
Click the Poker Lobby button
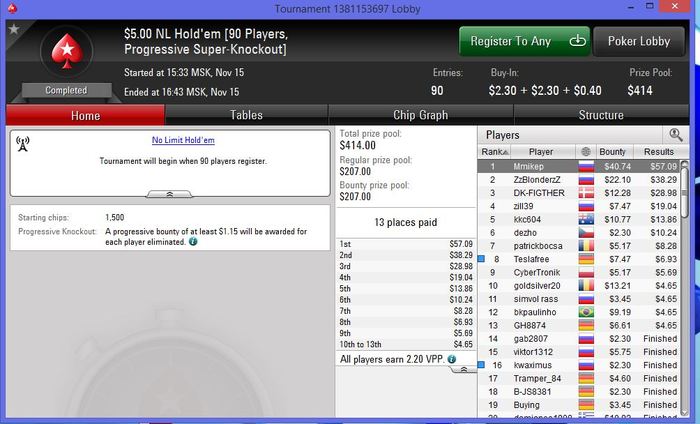[x=639, y=41]
